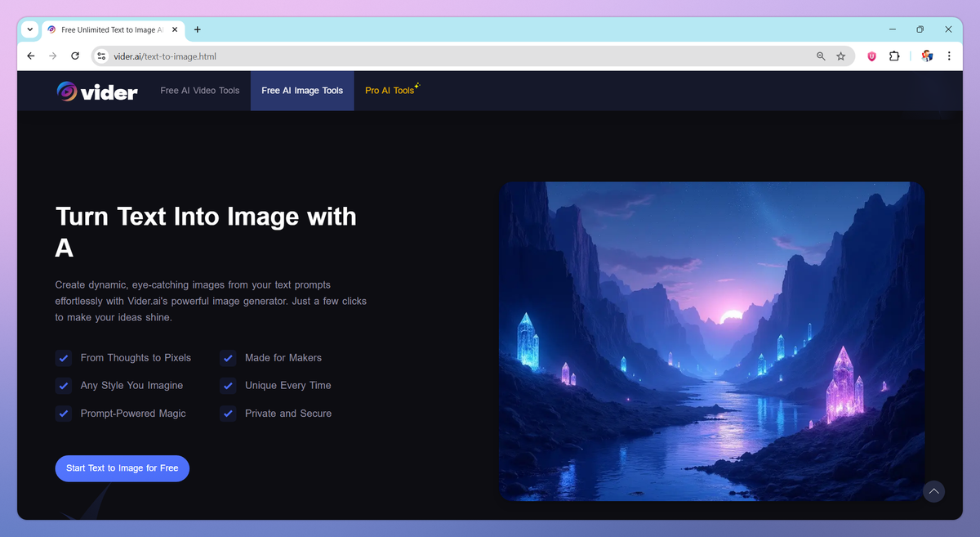Select the Free Unlimited Text to Image browser tab
This screenshot has width=980, height=537.
[113, 29]
